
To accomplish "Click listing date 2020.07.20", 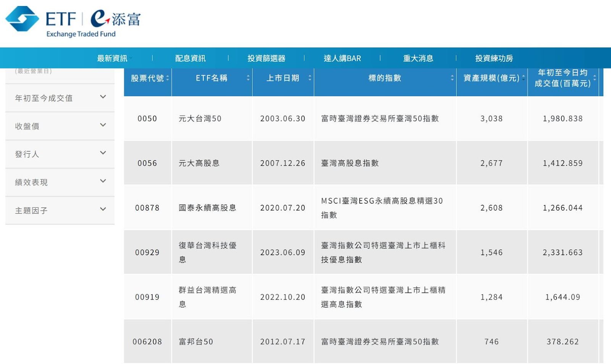I will (x=283, y=208).
